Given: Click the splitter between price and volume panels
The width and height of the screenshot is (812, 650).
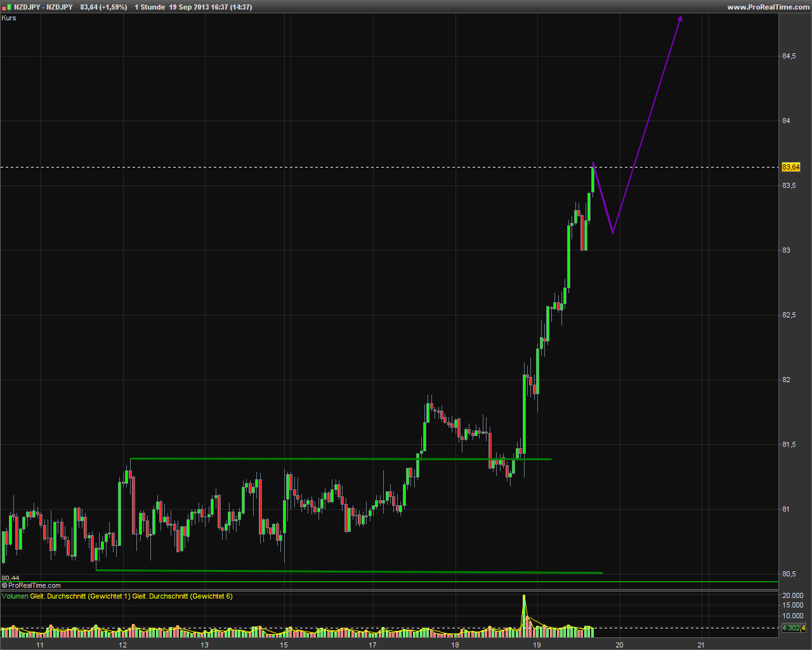Looking at the screenshot, I should (390, 590).
